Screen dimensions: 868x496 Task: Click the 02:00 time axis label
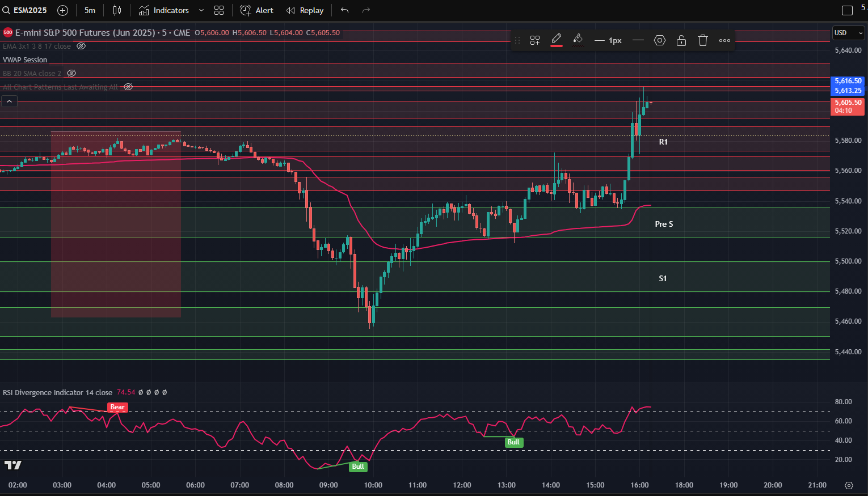click(18, 485)
